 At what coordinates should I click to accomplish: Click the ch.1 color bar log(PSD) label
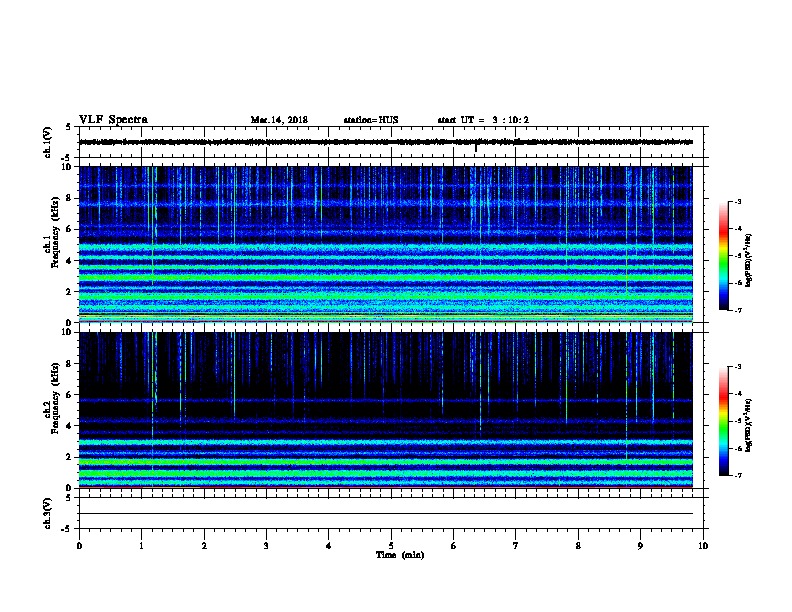748,260
